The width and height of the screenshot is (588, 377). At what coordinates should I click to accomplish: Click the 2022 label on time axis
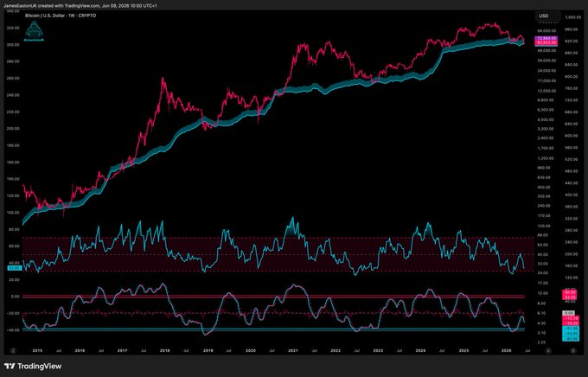coord(336,351)
